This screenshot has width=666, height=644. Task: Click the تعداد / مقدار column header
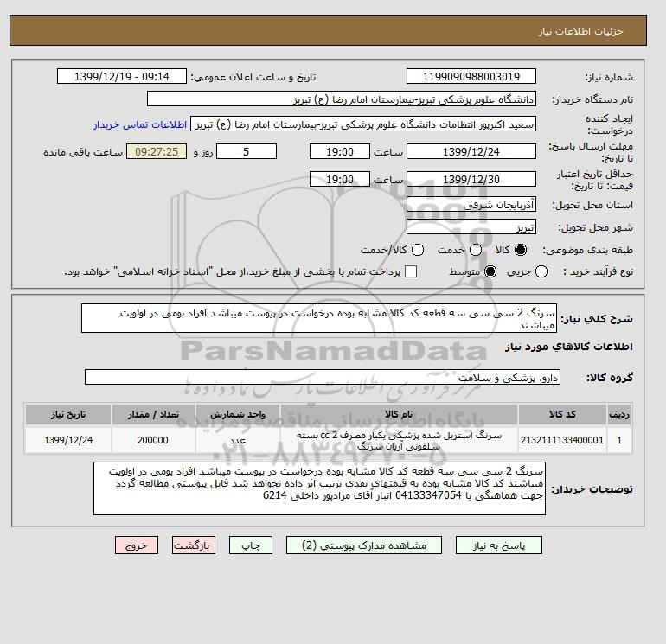[x=153, y=414]
